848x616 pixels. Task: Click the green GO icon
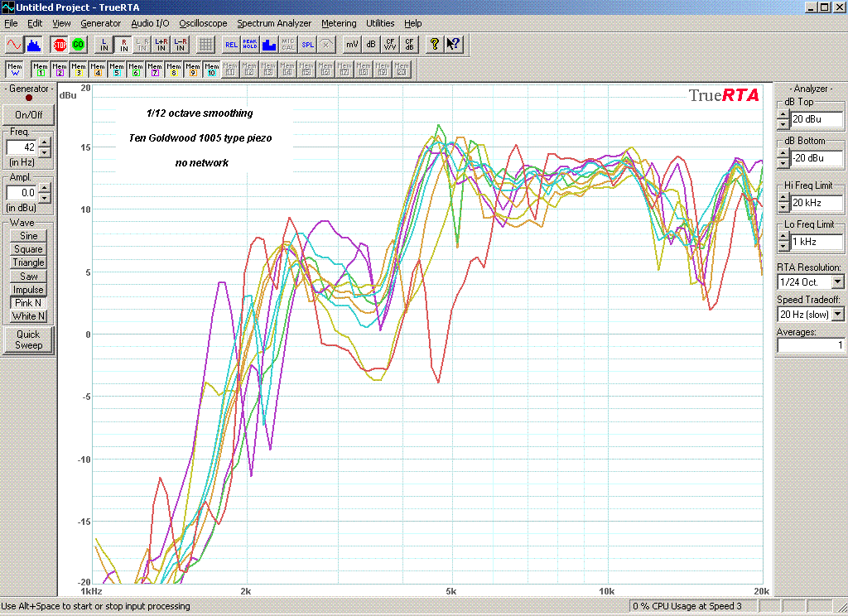[x=79, y=45]
